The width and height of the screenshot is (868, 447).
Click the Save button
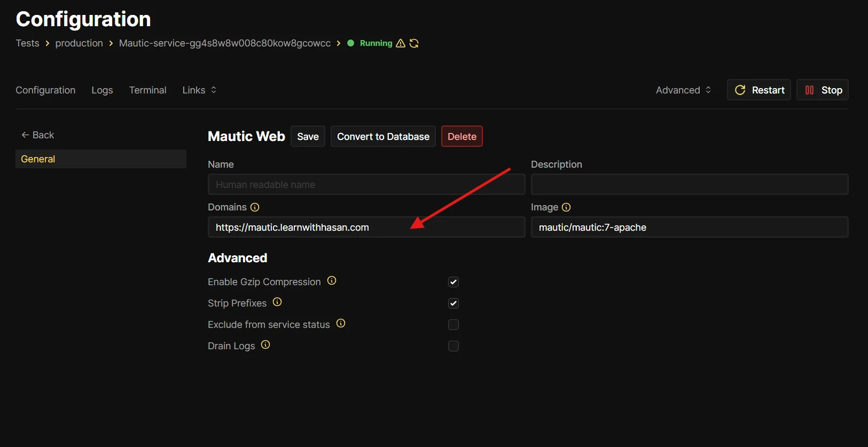308,137
